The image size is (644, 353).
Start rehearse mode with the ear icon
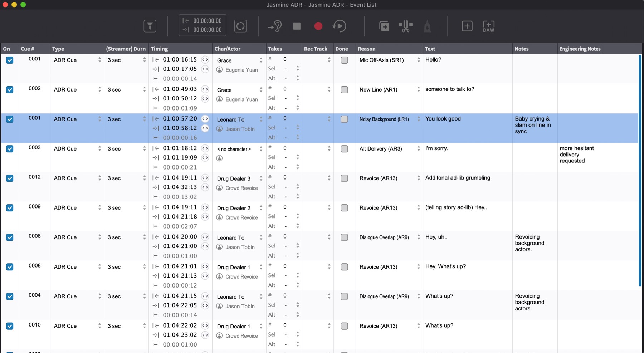275,26
